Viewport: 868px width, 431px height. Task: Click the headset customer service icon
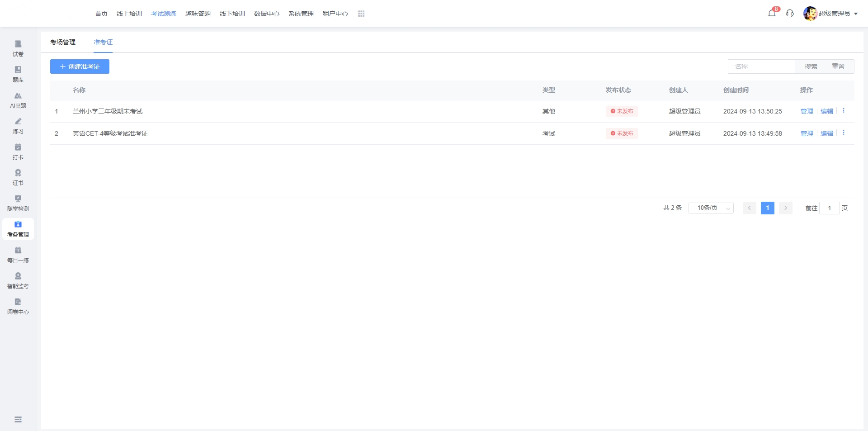click(x=790, y=14)
